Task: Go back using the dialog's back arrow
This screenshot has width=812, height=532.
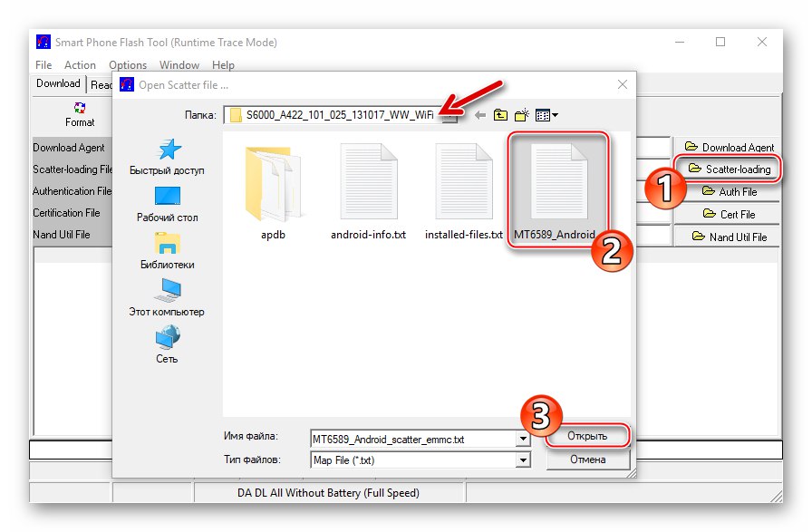Action: 480,115
